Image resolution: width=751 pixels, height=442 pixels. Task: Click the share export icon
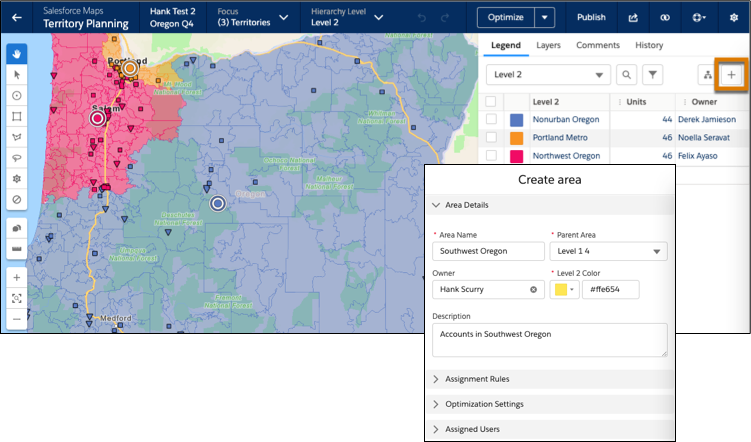(x=633, y=18)
